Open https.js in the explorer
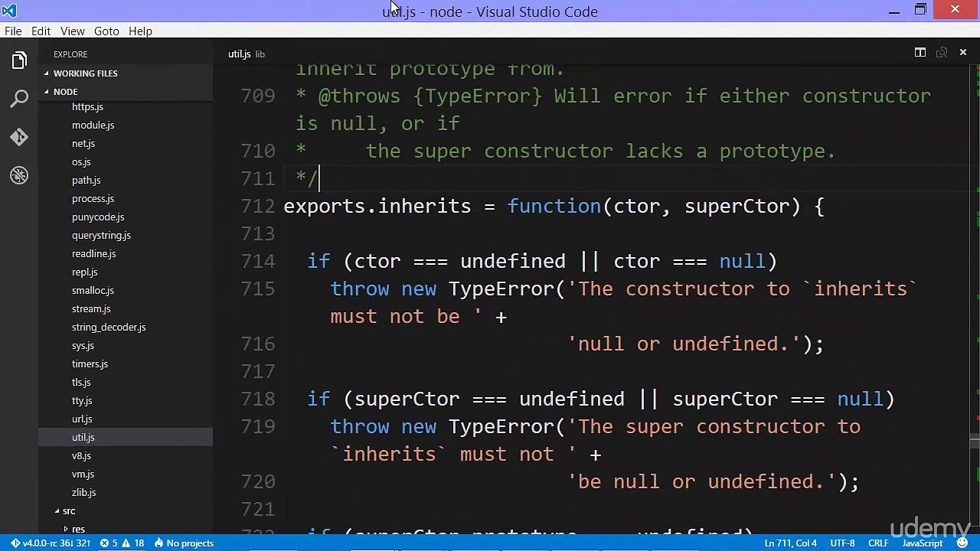 pos(87,107)
